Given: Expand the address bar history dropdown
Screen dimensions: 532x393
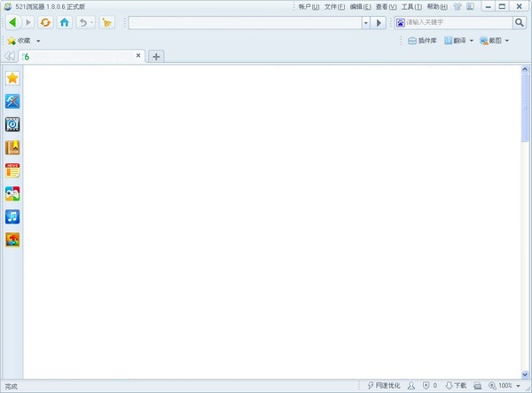Looking at the screenshot, I should pos(365,23).
